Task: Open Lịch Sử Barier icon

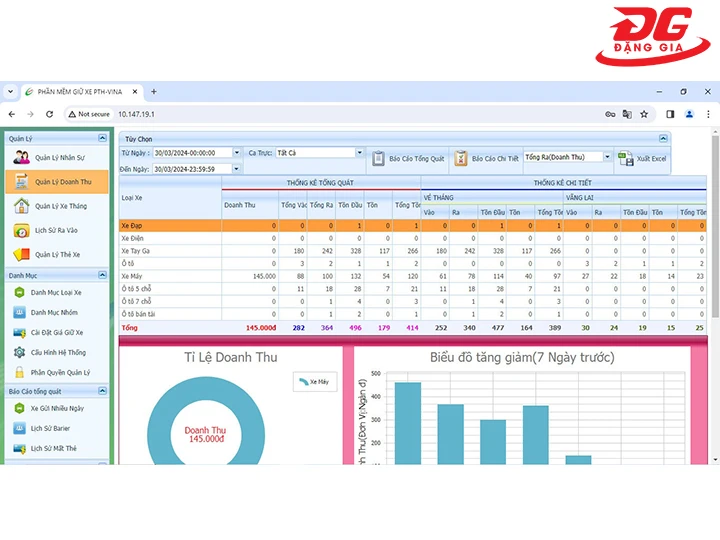Action: (20, 428)
